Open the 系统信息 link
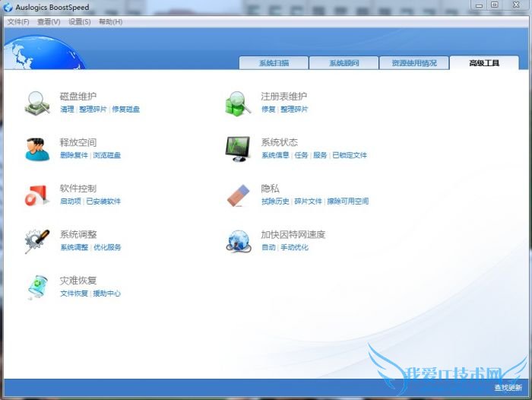Viewport: 532px width, 400px height. (275, 155)
